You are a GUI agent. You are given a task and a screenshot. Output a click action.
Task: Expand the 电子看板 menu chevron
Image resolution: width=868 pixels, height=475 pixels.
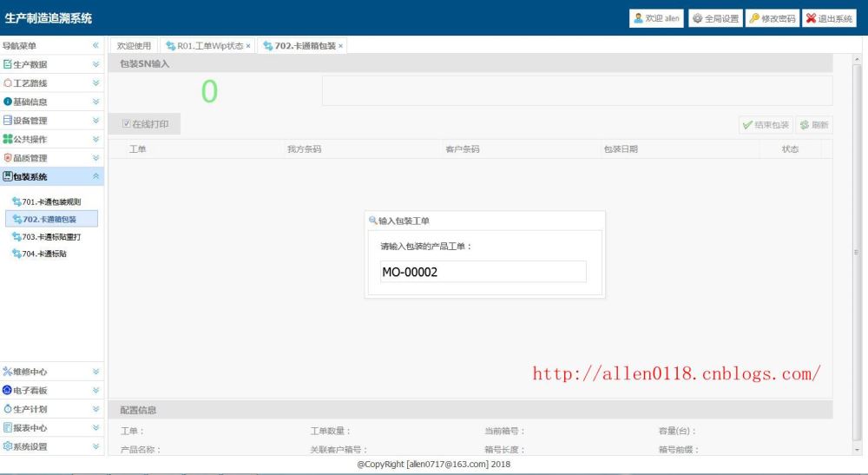[95, 390]
